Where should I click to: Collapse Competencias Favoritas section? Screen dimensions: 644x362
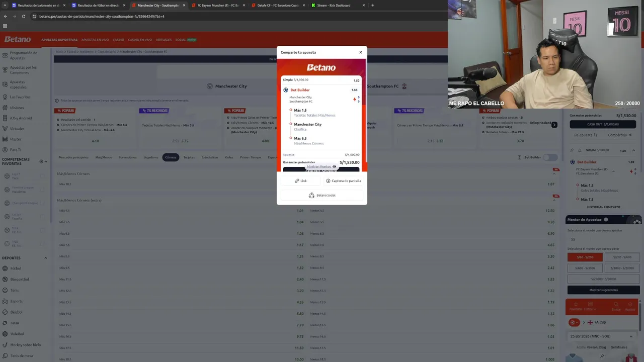[46, 161]
